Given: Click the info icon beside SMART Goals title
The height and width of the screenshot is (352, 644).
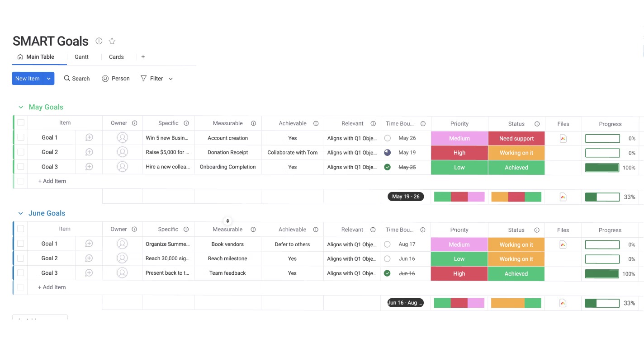Looking at the screenshot, I should (x=99, y=41).
